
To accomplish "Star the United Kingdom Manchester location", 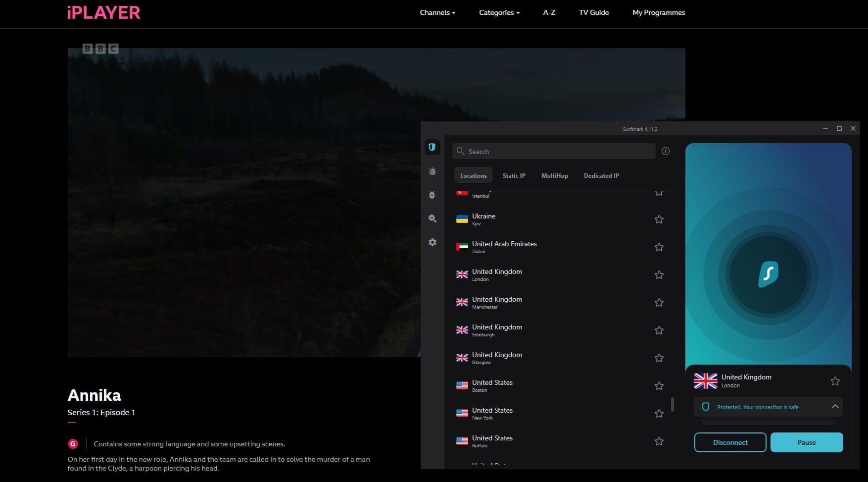I will click(659, 303).
